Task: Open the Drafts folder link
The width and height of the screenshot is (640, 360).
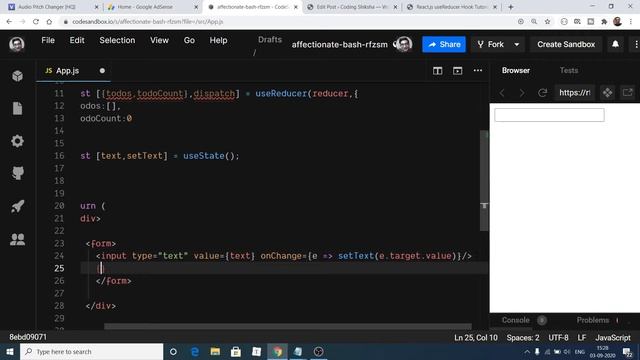Action: pyautogui.click(x=270, y=40)
